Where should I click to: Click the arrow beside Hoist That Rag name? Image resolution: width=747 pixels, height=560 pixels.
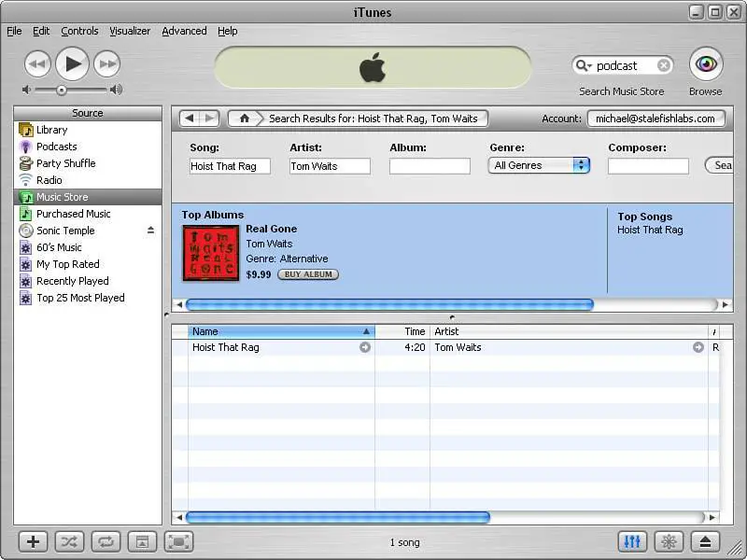click(365, 347)
